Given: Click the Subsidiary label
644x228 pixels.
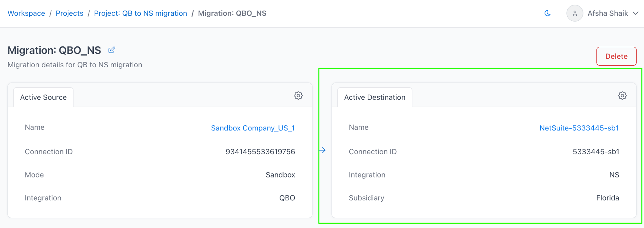Looking at the screenshot, I should tap(366, 198).
